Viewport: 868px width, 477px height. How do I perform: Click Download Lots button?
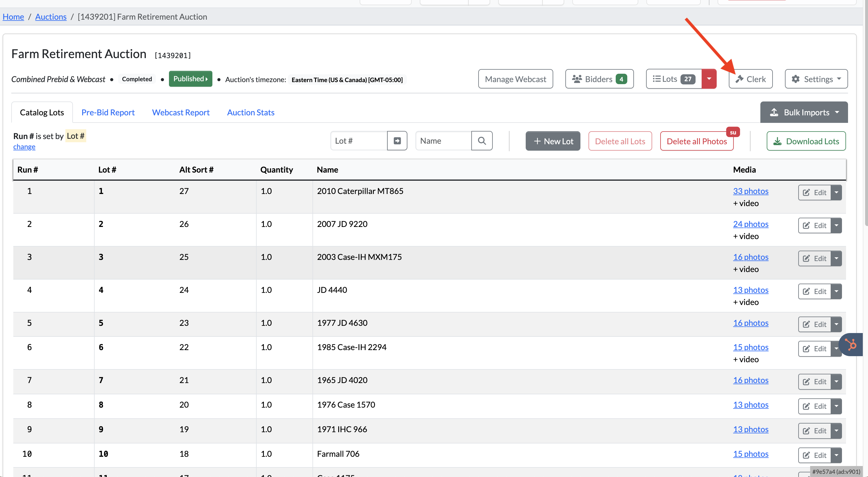click(x=806, y=141)
